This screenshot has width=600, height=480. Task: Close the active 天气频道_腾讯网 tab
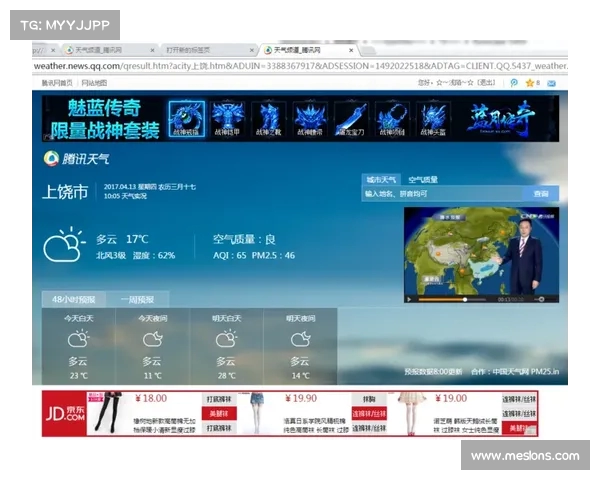(351, 50)
